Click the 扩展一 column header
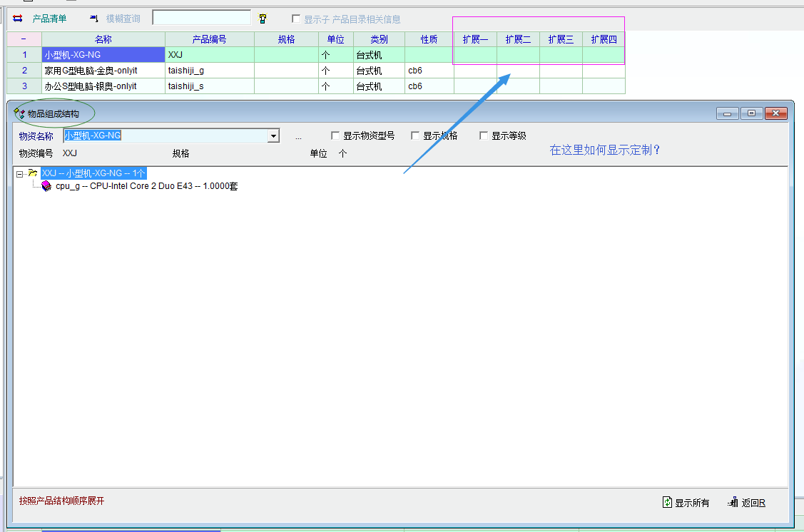The width and height of the screenshot is (804, 532). click(x=475, y=39)
